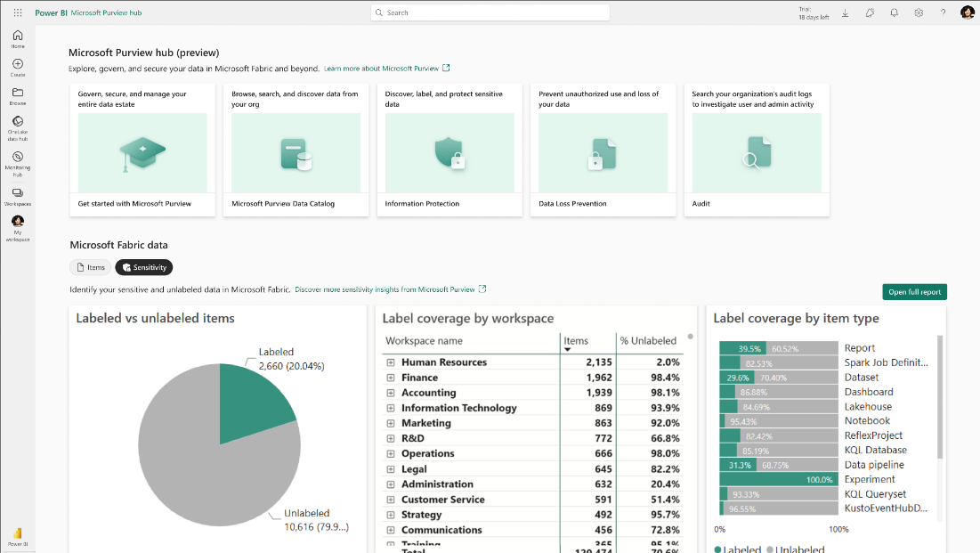Click the download icon in header

(845, 12)
